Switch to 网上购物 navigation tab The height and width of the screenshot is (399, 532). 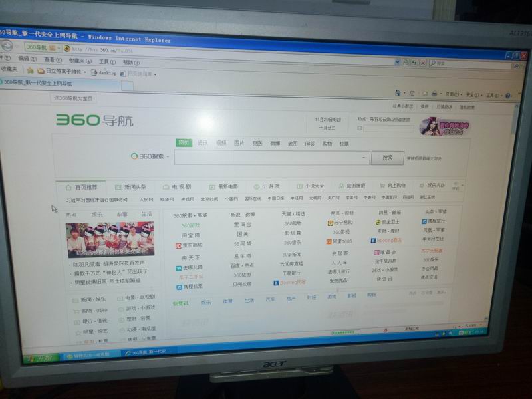(392, 186)
